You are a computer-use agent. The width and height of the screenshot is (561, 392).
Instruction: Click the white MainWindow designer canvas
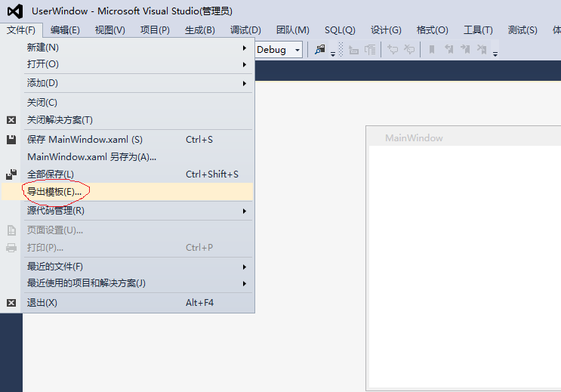pos(465,267)
